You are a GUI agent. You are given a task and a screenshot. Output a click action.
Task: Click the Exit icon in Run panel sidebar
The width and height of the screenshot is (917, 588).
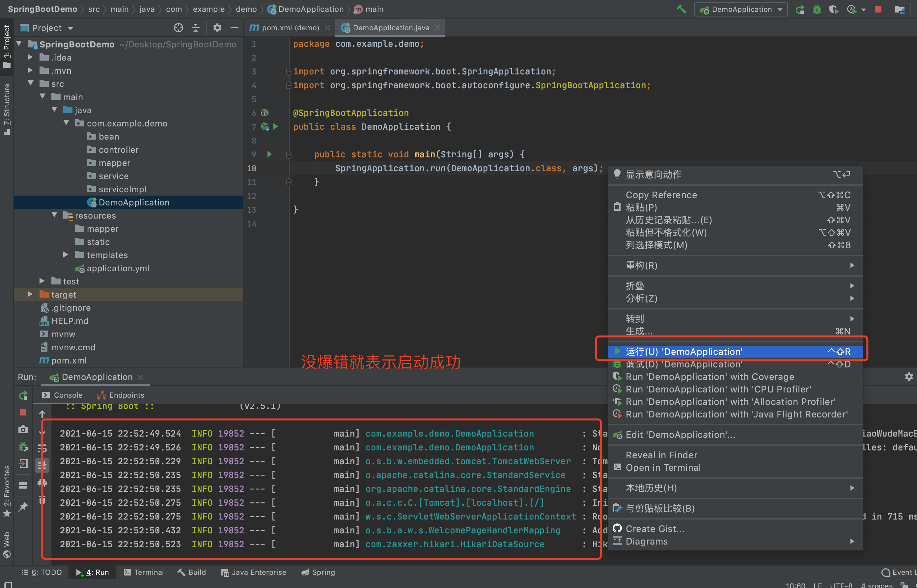click(x=23, y=464)
